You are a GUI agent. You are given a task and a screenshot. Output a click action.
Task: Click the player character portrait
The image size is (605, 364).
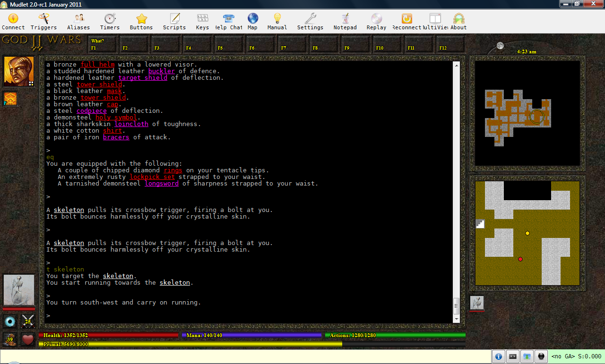19,71
